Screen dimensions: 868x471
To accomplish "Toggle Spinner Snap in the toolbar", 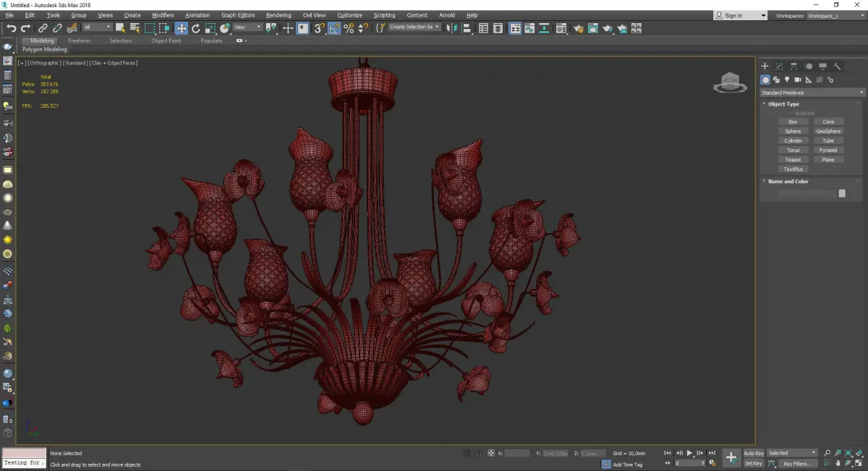I will click(x=363, y=28).
